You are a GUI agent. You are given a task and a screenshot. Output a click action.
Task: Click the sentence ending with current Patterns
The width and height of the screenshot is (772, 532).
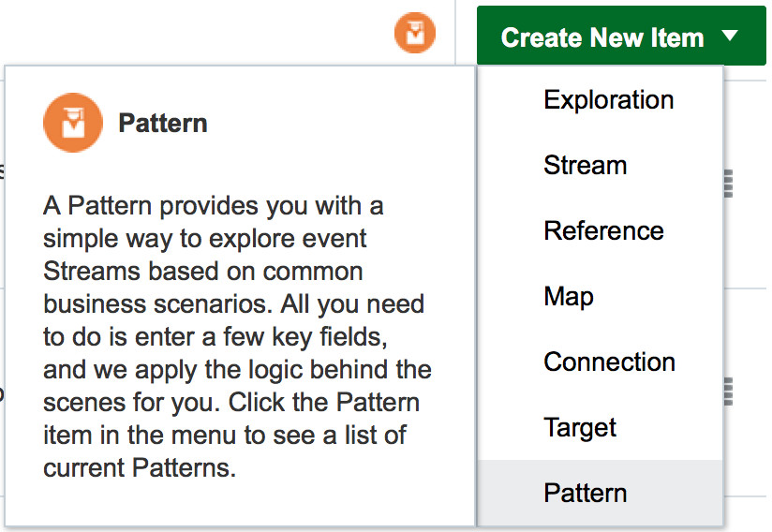pyautogui.click(x=231, y=435)
